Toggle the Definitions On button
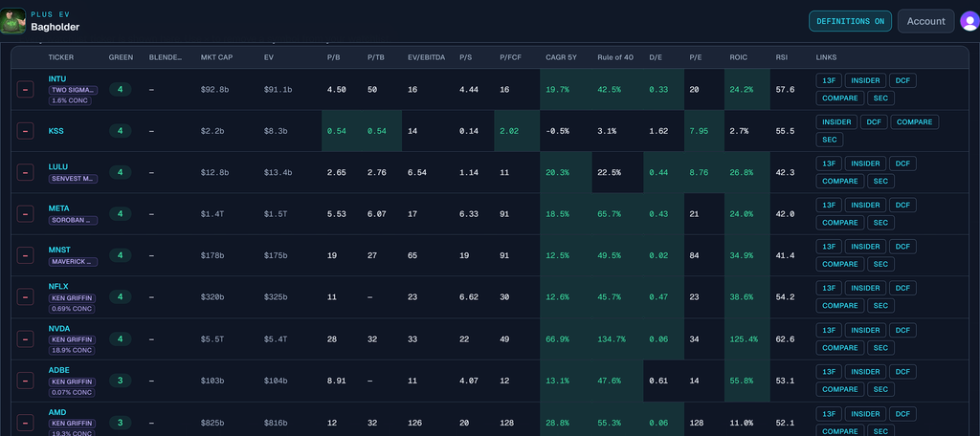The width and height of the screenshot is (980, 436). [850, 21]
